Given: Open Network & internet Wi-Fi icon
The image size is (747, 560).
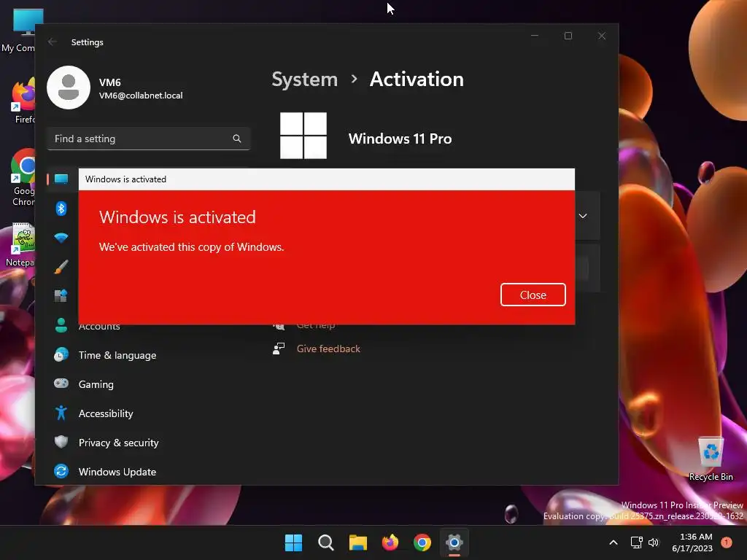Looking at the screenshot, I should click(x=61, y=238).
